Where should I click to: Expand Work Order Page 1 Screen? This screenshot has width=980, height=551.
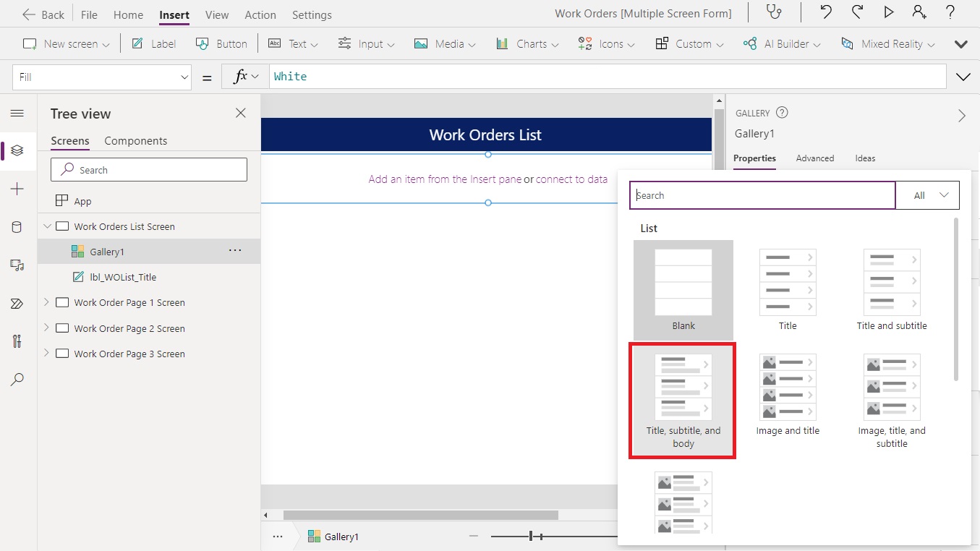(x=46, y=302)
